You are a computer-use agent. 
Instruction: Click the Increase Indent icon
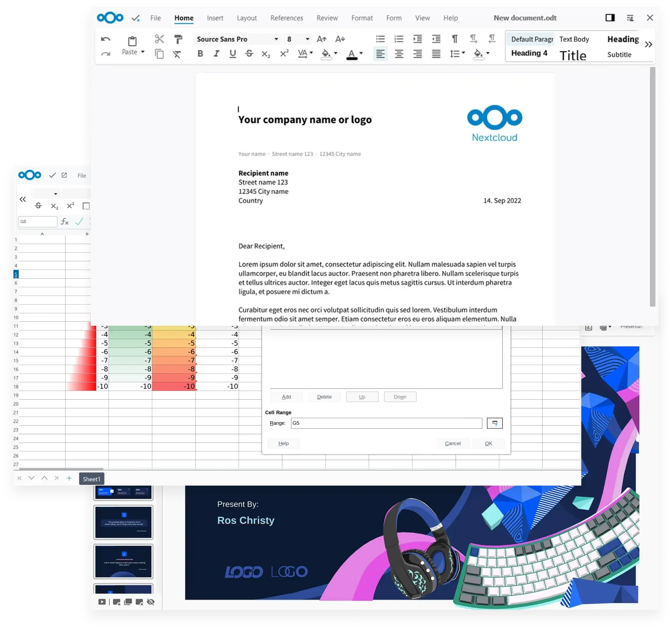pos(417,39)
